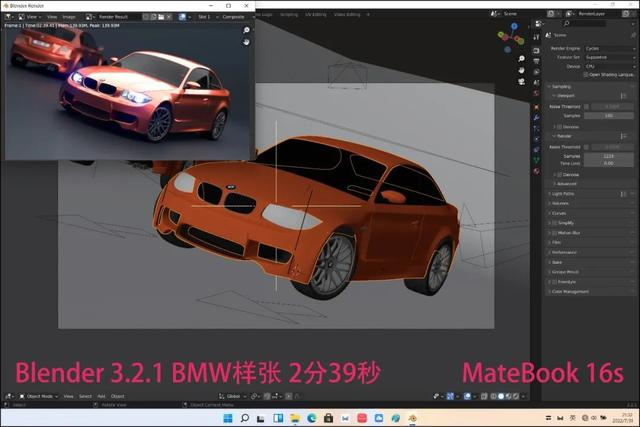
Task: Toggle the Simplify checkbox
Action: pos(555,223)
